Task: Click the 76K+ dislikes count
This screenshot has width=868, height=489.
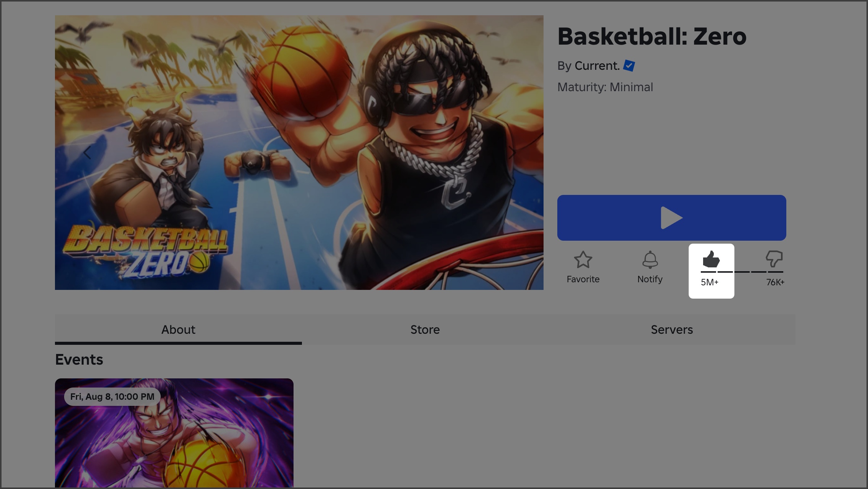Action: (775, 282)
